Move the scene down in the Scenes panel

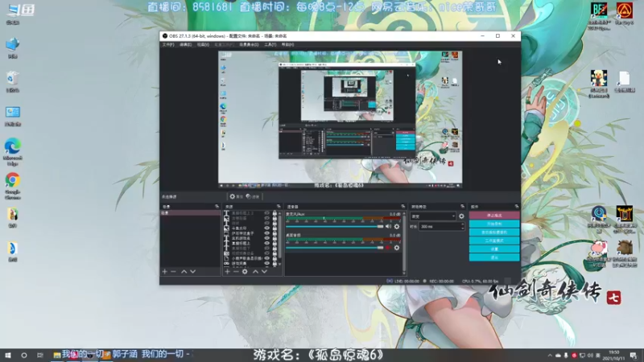pos(192,272)
